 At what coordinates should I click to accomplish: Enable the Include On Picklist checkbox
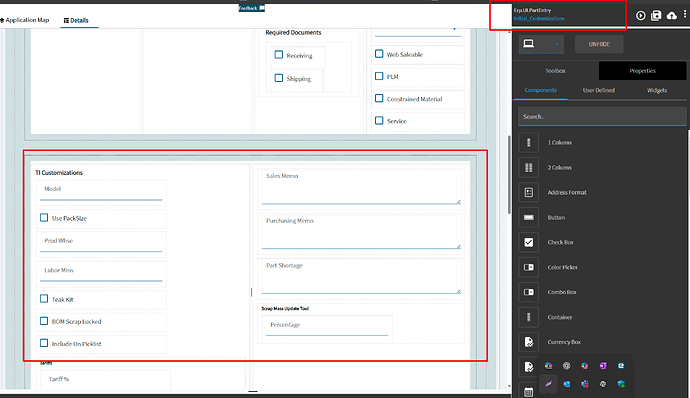point(44,343)
